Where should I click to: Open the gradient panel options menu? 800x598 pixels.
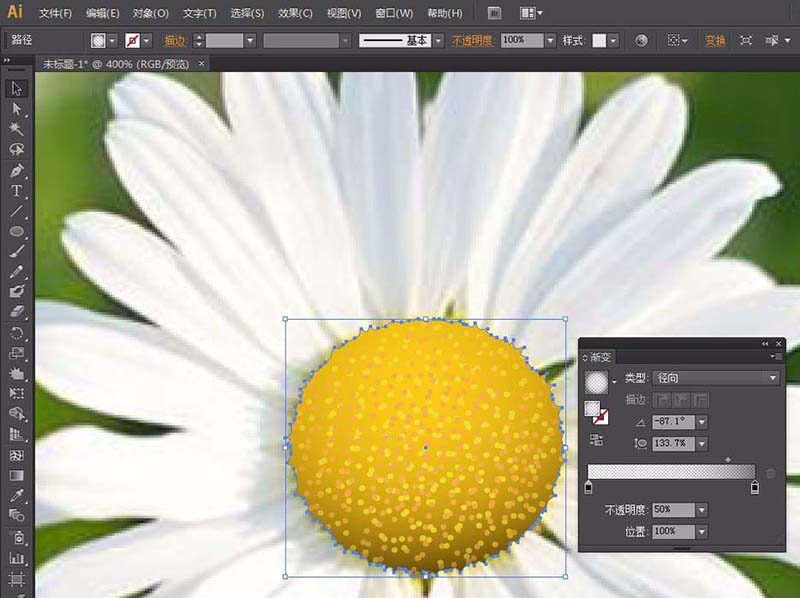778,357
